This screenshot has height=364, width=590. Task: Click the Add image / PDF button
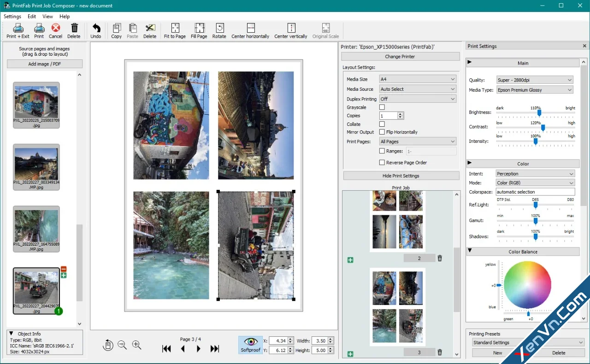pyautogui.click(x=45, y=64)
